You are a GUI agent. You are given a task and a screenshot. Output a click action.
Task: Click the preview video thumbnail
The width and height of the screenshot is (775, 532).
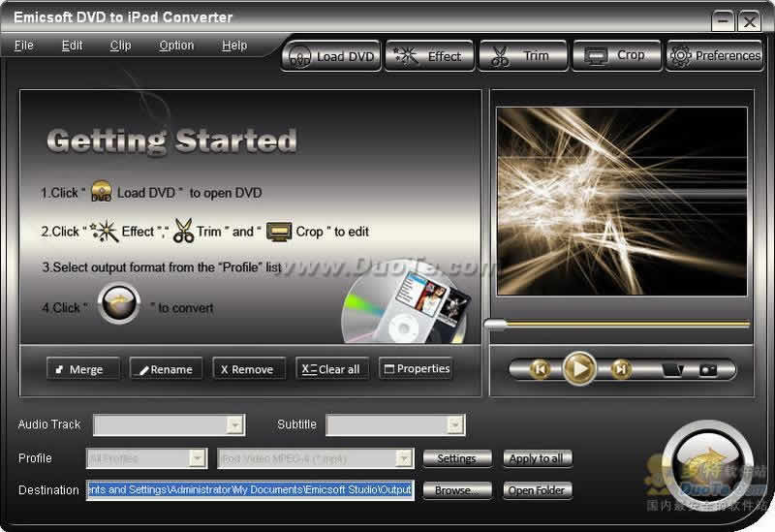point(622,202)
